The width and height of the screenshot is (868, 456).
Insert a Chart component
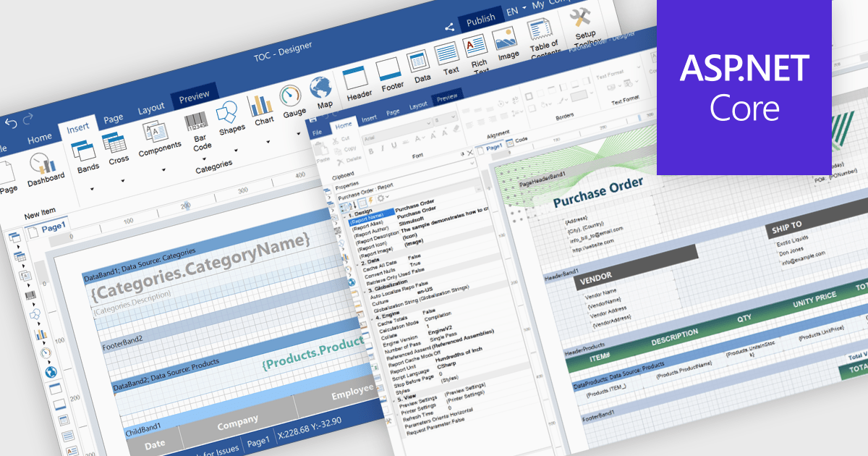point(262,109)
